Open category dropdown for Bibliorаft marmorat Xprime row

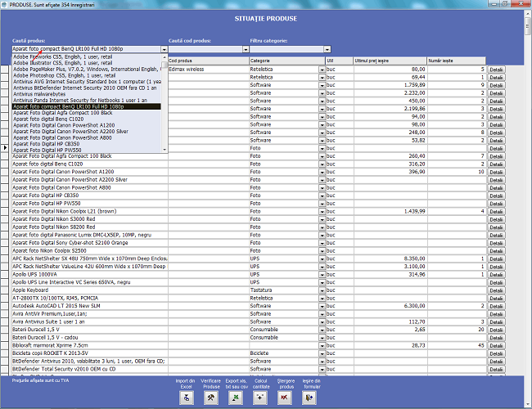(322, 345)
